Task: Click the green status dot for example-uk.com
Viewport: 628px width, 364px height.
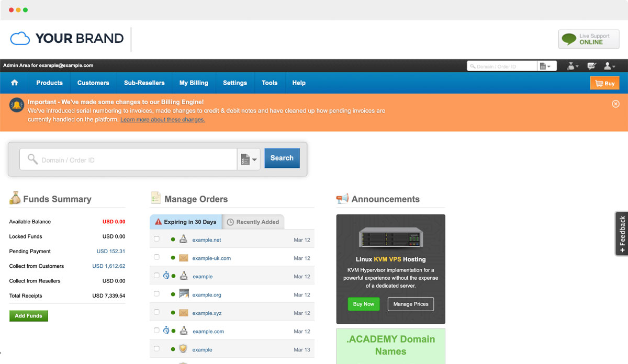Action: [x=173, y=258]
